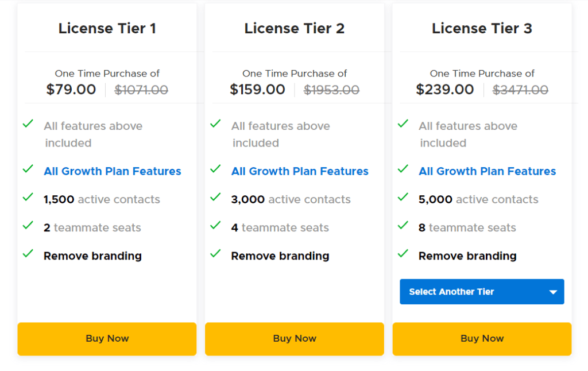Click the Select Another Tier dropdown arrow
Screen dimensions: 588x371
click(x=553, y=292)
